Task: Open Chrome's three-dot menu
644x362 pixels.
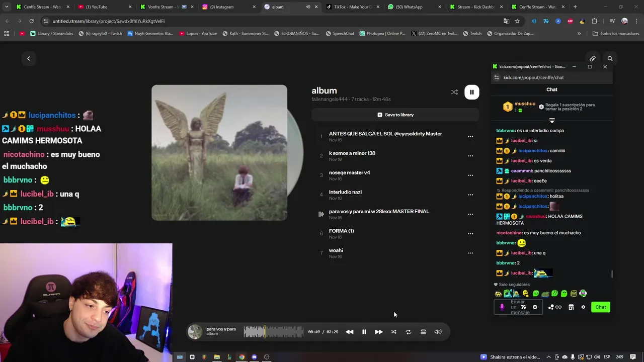Action: click(636, 21)
